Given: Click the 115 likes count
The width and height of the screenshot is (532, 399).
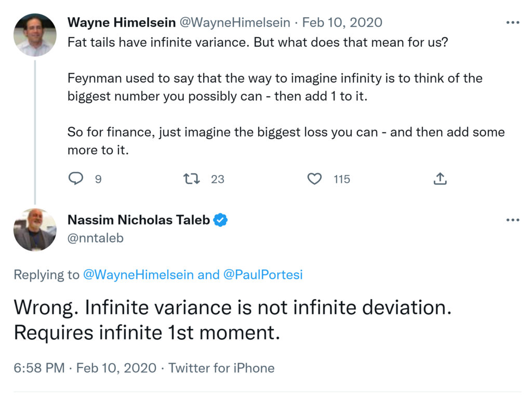Looking at the screenshot, I should pyautogui.click(x=342, y=179).
